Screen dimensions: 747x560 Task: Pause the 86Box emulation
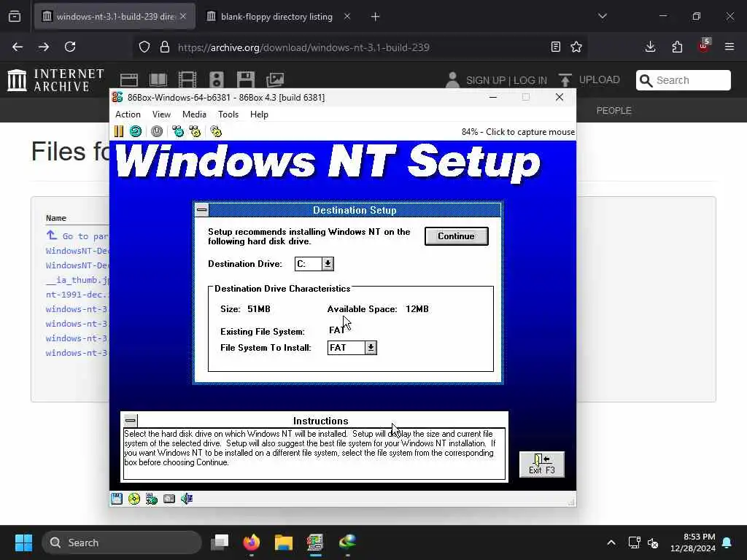(119, 131)
